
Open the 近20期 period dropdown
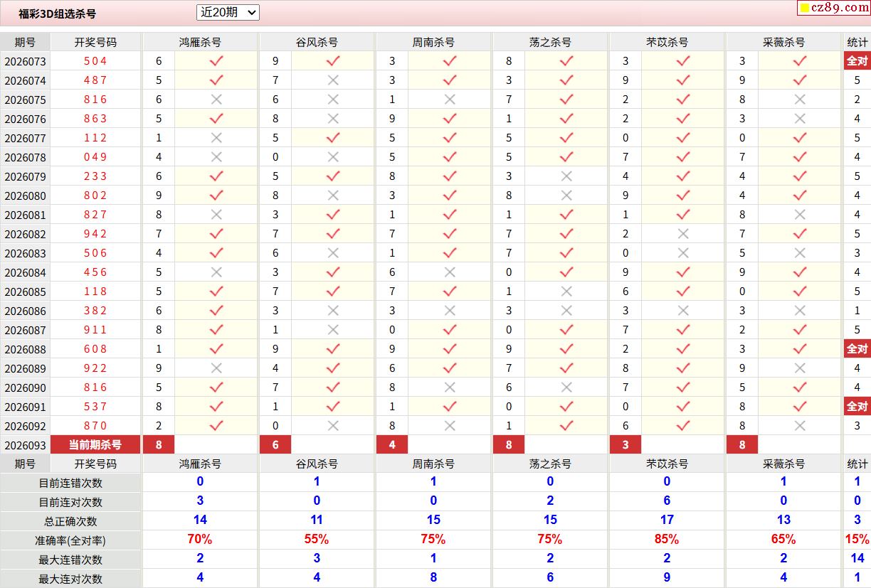[228, 12]
